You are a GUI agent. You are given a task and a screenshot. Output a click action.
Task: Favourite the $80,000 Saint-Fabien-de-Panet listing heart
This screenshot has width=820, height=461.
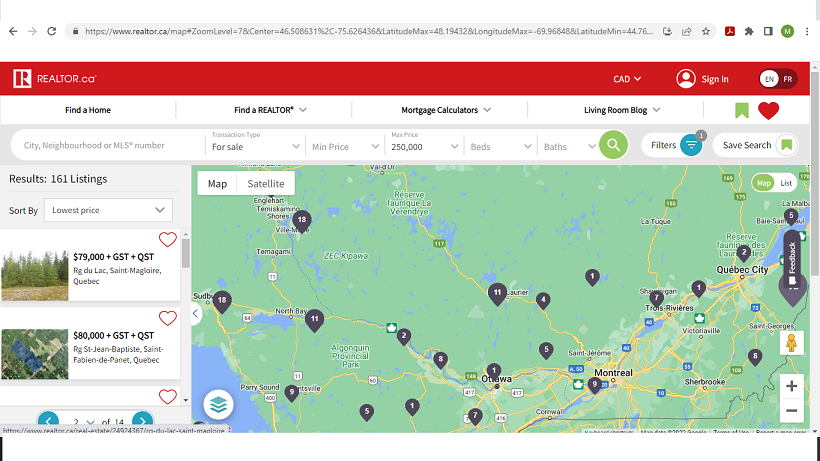[x=167, y=318]
